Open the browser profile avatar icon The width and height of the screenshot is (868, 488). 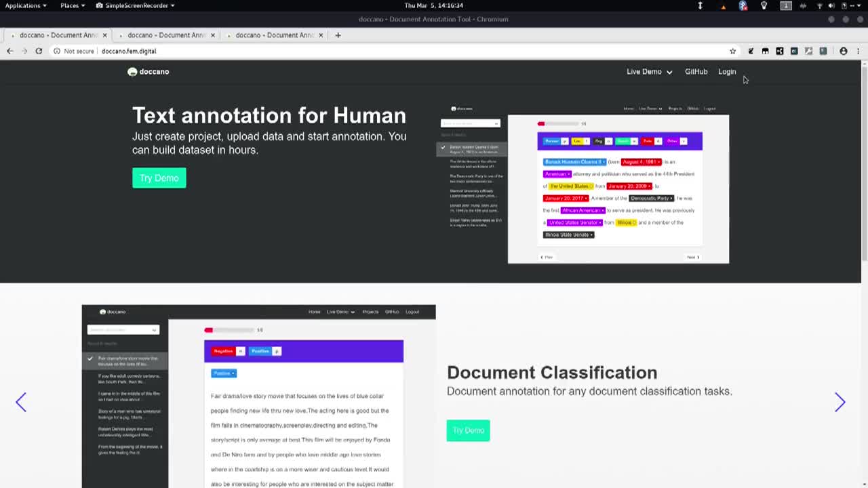[x=844, y=51]
